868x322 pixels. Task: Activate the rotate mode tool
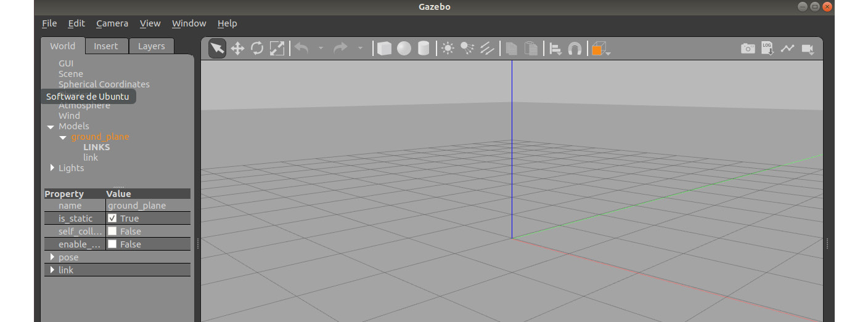pyautogui.click(x=257, y=48)
